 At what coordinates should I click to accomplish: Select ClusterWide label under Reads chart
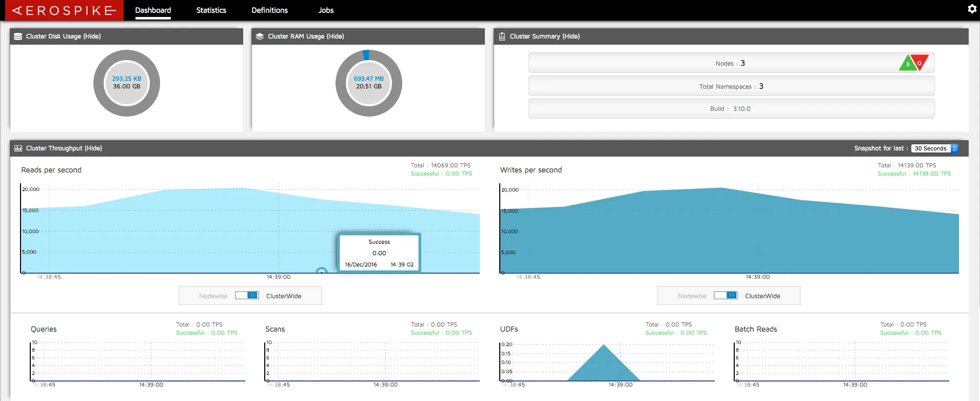(284, 296)
